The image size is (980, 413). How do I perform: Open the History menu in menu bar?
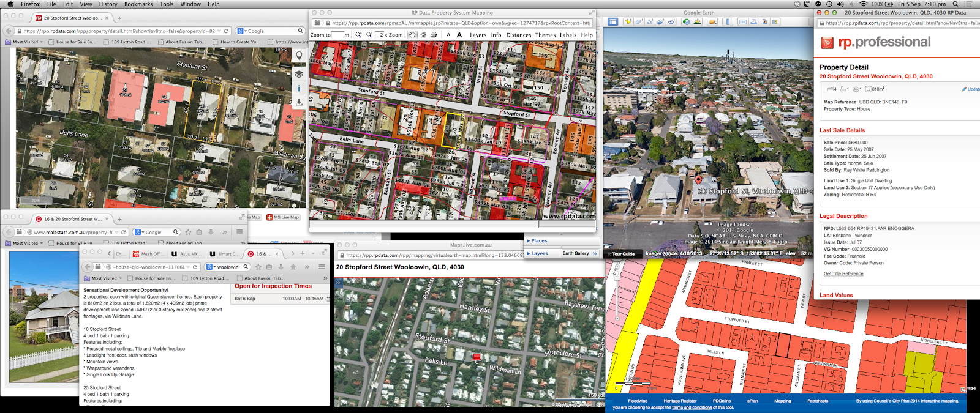coord(108,4)
